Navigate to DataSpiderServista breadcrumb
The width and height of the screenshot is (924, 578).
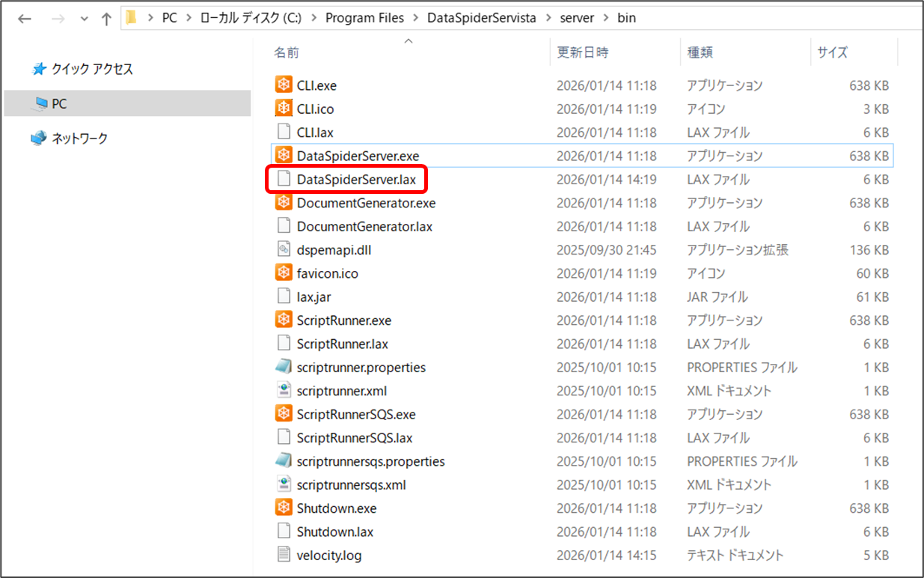pyautogui.click(x=482, y=18)
